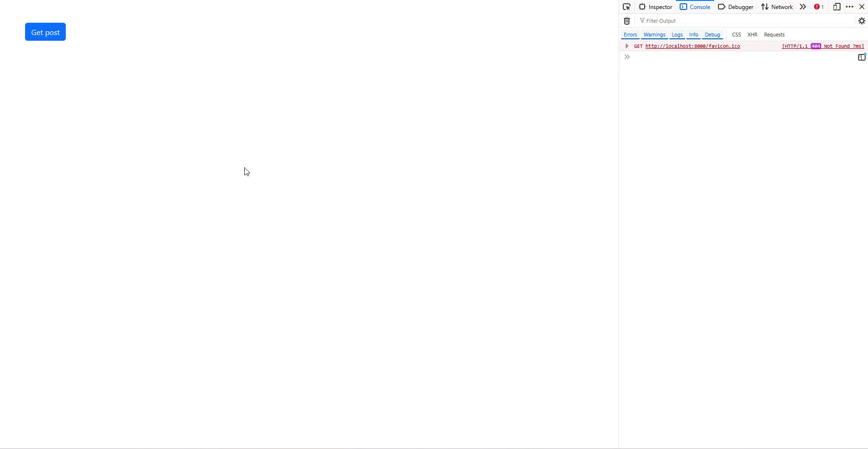Toggle the Warnings filter
The width and height of the screenshot is (868, 449).
tap(654, 35)
